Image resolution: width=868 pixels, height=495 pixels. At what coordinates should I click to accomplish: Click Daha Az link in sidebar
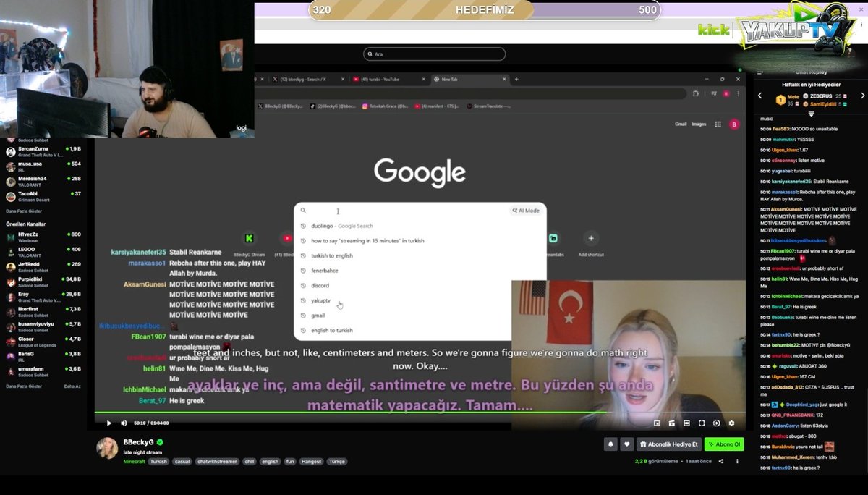(72, 386)
